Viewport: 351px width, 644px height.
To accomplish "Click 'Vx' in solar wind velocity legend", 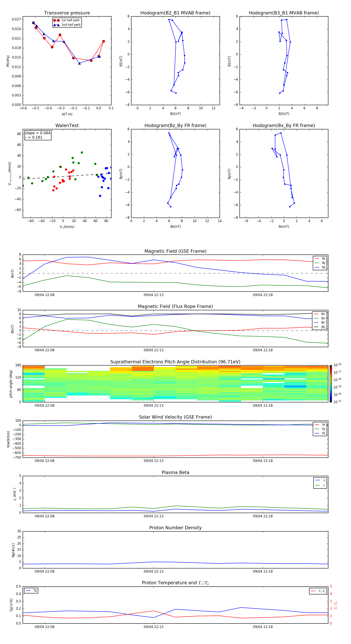I will click(320, 424).
